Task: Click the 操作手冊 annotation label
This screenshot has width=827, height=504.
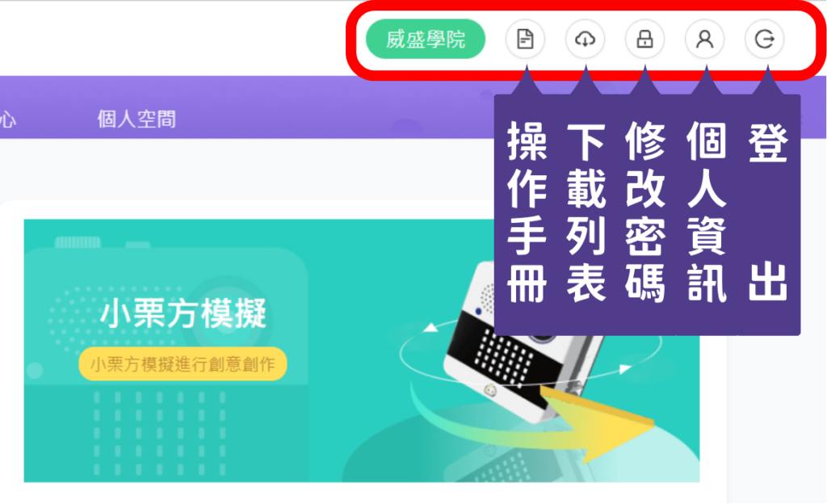Action: (x=527, y=212)
